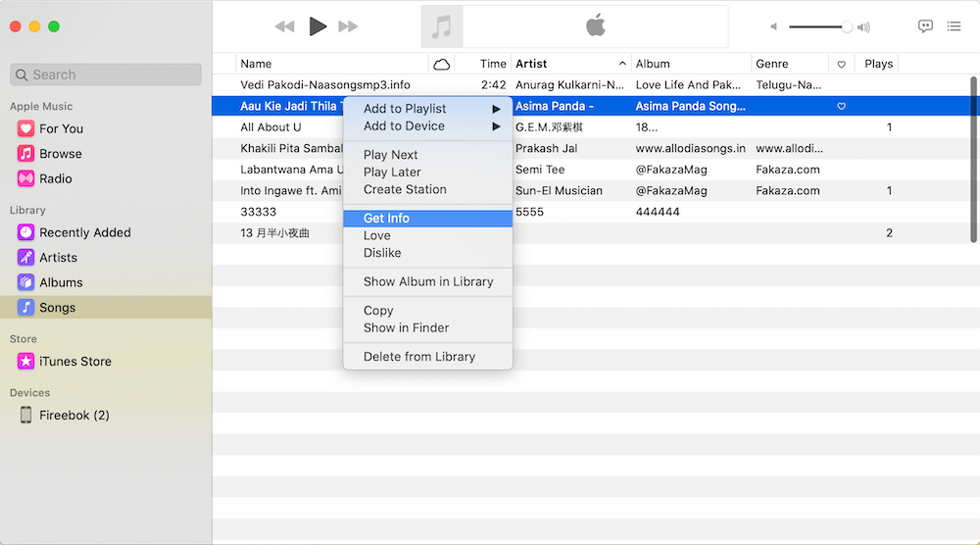
Task: Open the lyrics speech bubble icon
Action: [925, 26]
